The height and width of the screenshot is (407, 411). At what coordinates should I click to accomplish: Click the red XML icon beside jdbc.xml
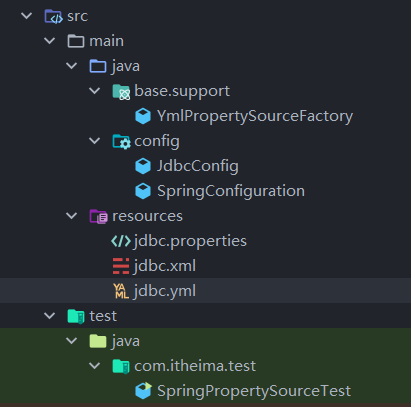121,266
